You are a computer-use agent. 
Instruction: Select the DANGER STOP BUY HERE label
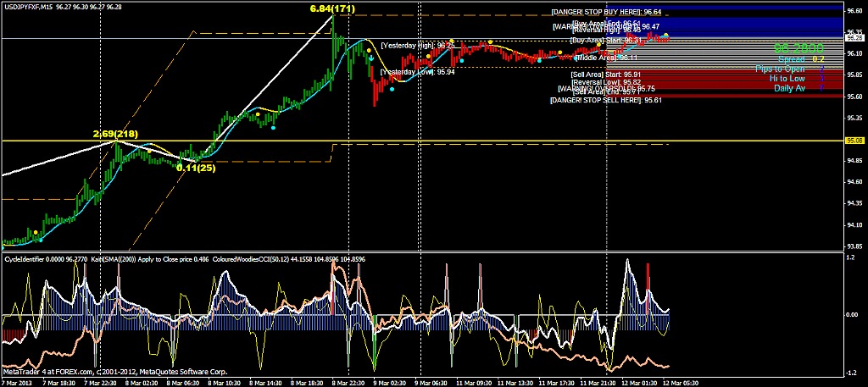605,13
